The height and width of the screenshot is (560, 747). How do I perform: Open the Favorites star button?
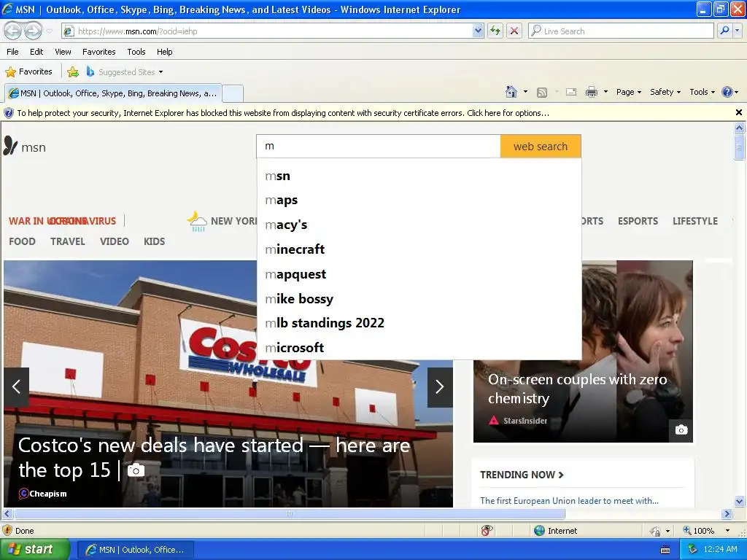point(28,72)
